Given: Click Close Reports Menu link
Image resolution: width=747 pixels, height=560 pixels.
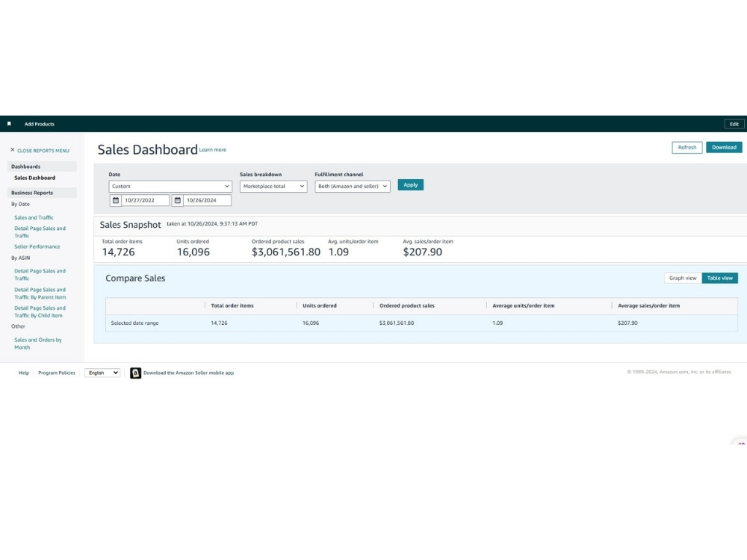Looking at the screenshot, I should pyautogui.click(x=43, y=151).
